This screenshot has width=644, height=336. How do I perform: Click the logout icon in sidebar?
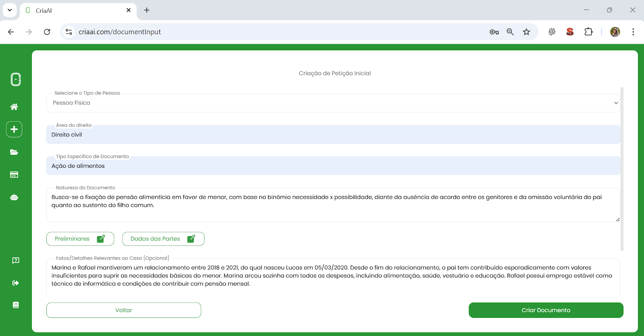pyautogui.click(x=16, y=283)
